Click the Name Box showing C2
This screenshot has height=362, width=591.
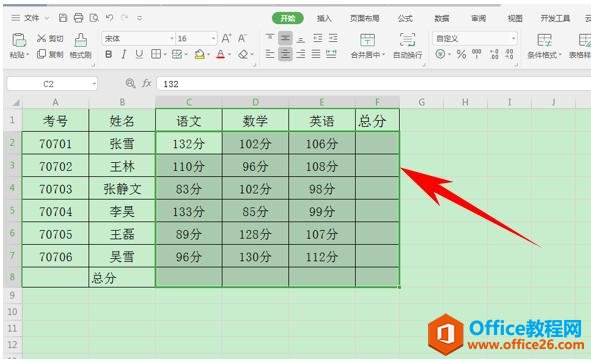[48, 84]
